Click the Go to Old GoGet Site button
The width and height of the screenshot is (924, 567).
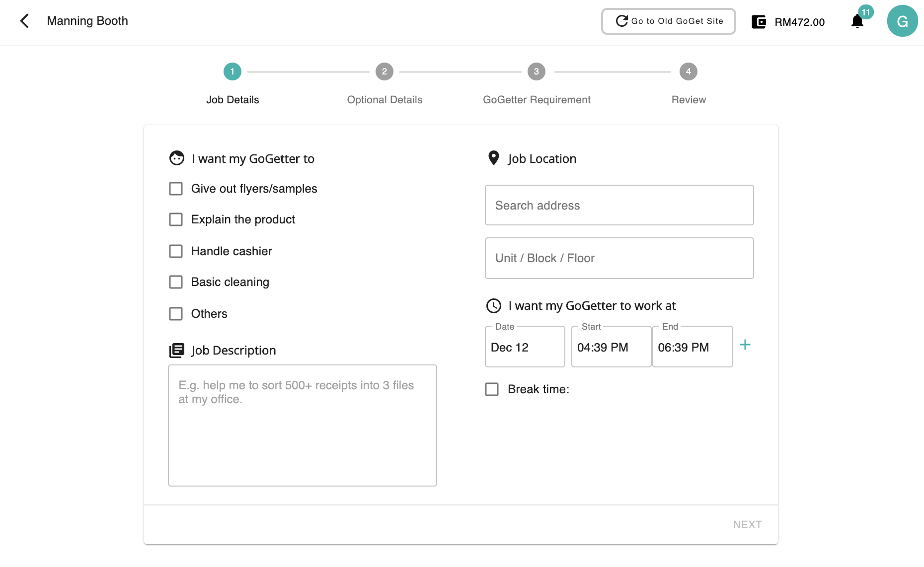[668, 21]
